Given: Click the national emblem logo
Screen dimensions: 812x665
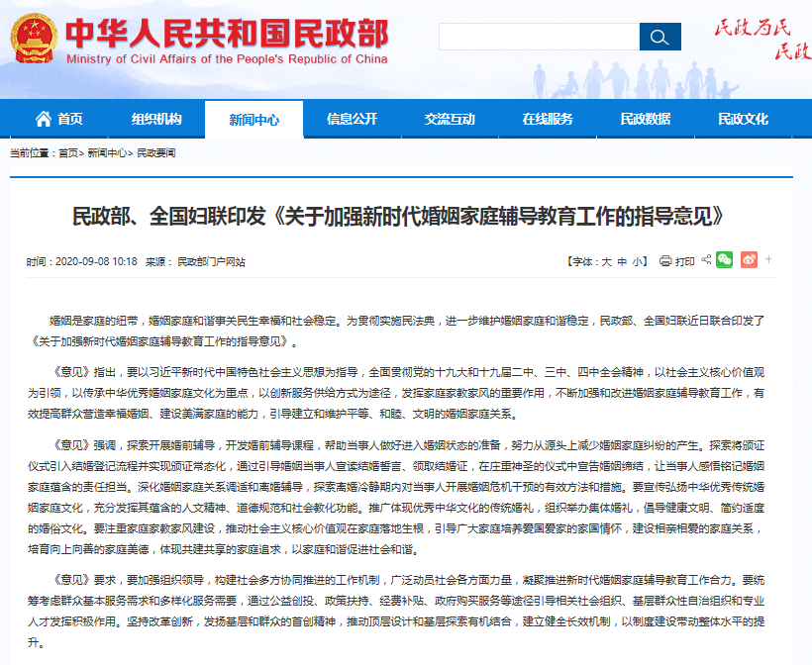Looking at the screenshot, I should tap(34, 38).
